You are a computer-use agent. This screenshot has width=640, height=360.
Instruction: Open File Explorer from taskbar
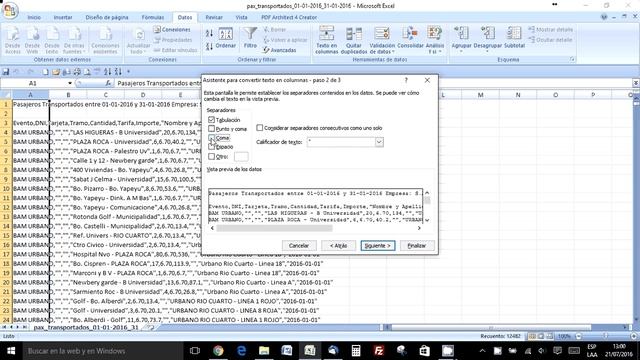264,351
